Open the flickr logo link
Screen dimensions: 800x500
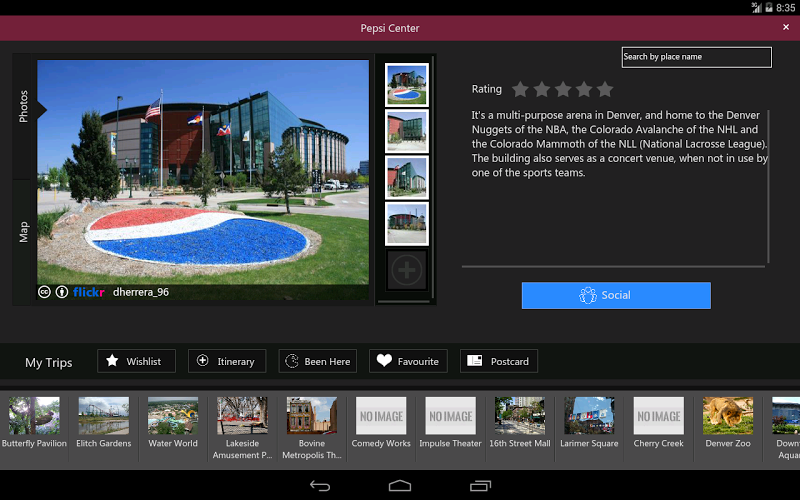pyautogui.click(x=89, y=292)
